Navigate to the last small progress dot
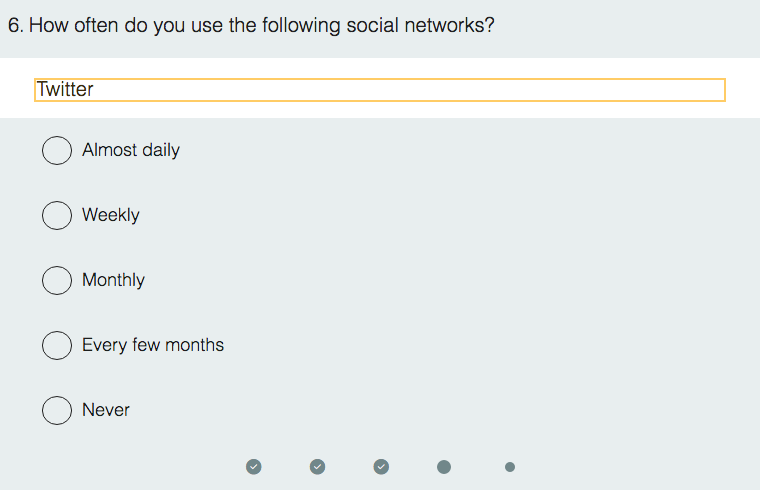760x490 pixels. click(510, 466)
